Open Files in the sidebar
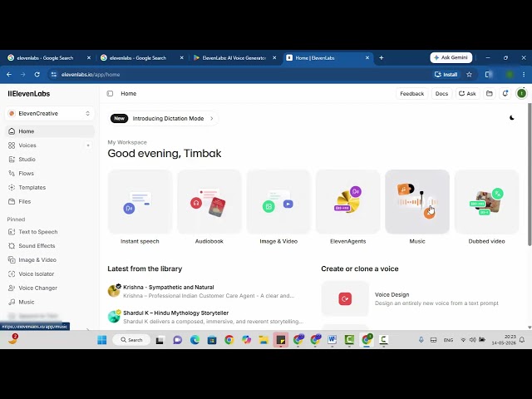Viewport: 532px width, 399px height. pyautogui.click(x=50, y=201)
